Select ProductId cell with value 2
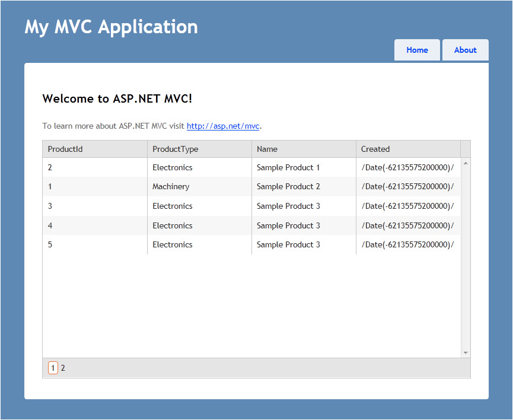Image resolution: width=513 pixels, height=420 pixels. [95, 168]
